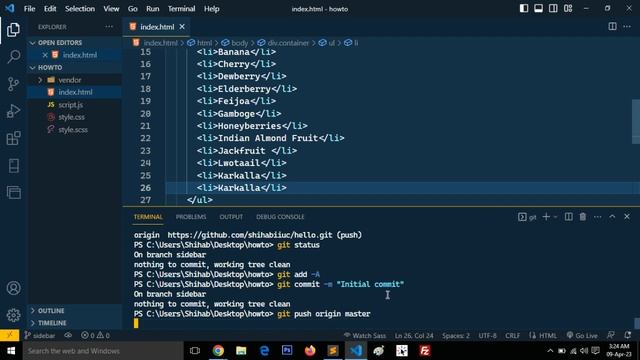640x360 pixels.
Task: Open editor more actions ellipsis
Action: 627,27
